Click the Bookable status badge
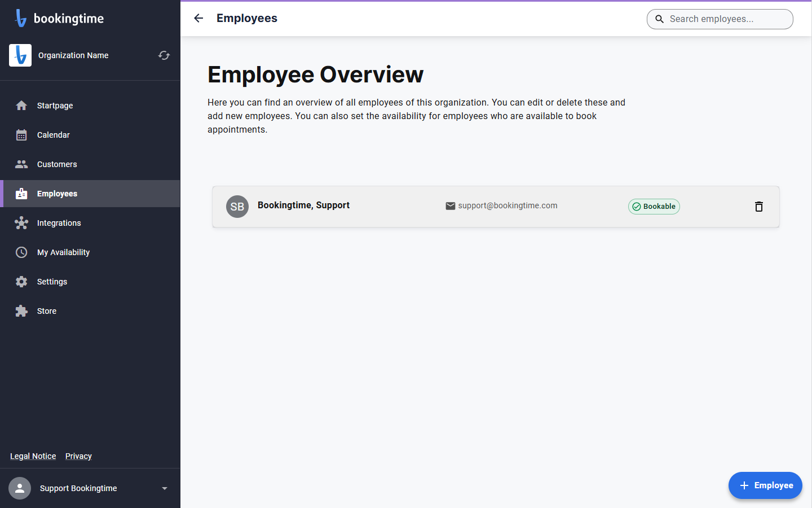Viewport: 812px width, 508px height. click(654, 207)
